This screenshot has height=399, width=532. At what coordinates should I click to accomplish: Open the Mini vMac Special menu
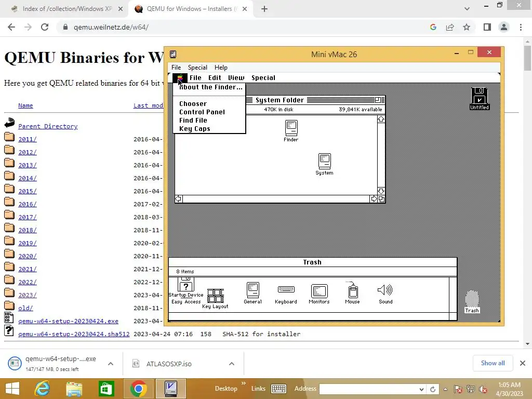point(197,68)
